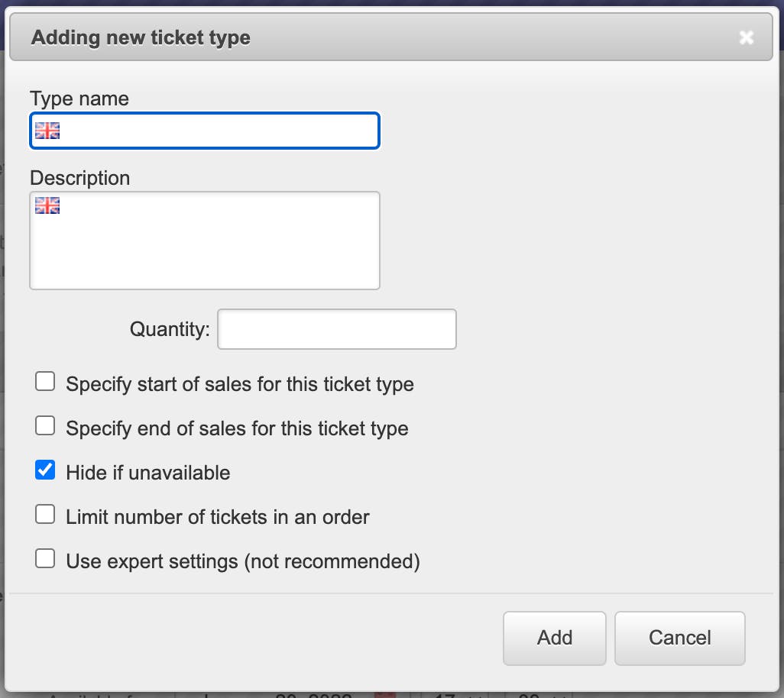Click the Description label
The image size is (784, 698).
(79, 178)
